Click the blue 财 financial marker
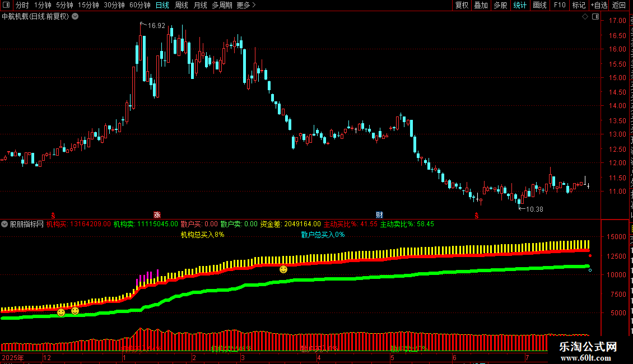This screenshot has width=633, height=364. tap(379, 215)
